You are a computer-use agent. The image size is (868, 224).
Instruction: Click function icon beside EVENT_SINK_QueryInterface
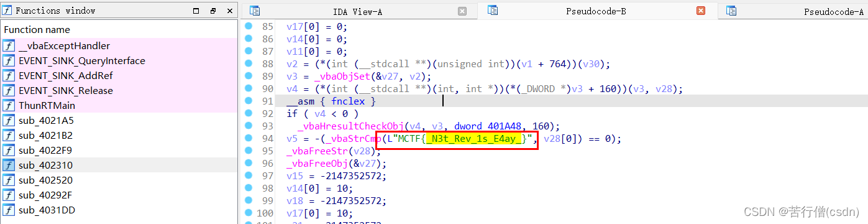point(9,61)
